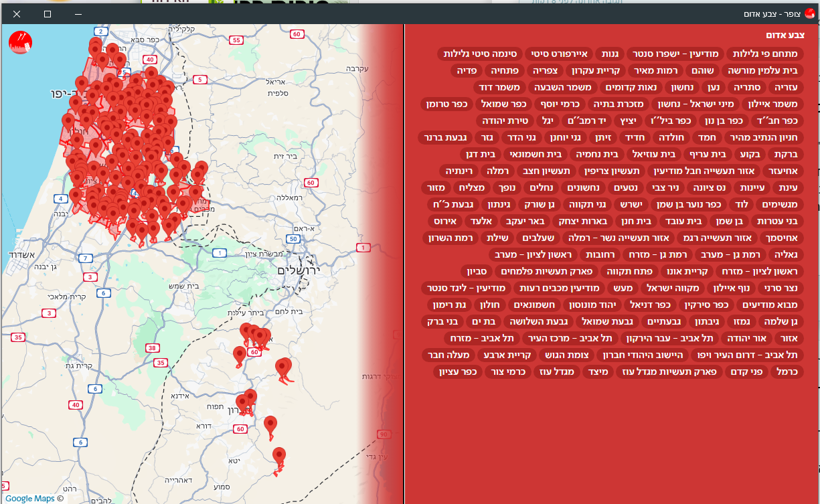Click the מודיעין מכבים רעות tag
The height and width of the screenshot is (504, 820).
point(559,288)
